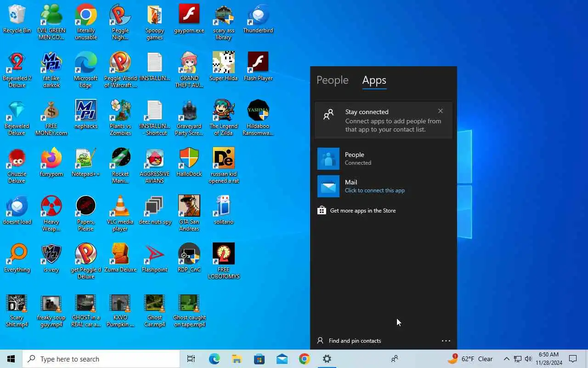Select the Chuzzle Deluxe icon
Screen dimensions: 588x368
click(17, 166)
